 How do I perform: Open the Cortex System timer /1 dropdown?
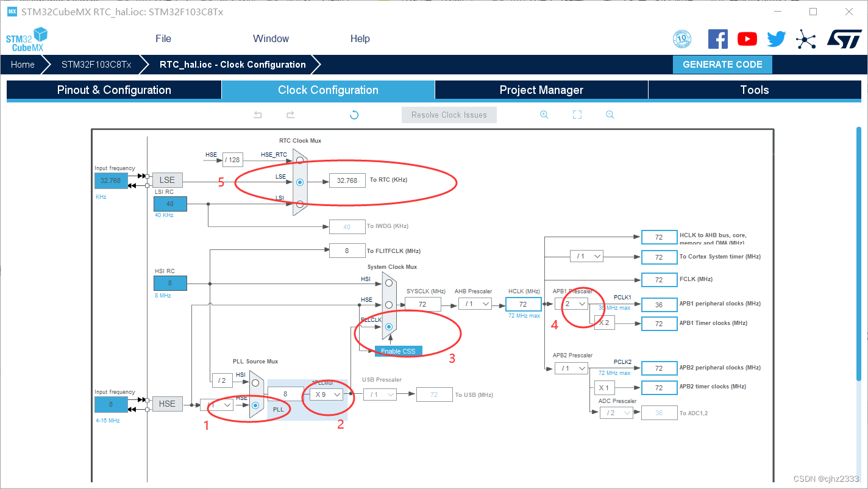(x=586, y=256)
